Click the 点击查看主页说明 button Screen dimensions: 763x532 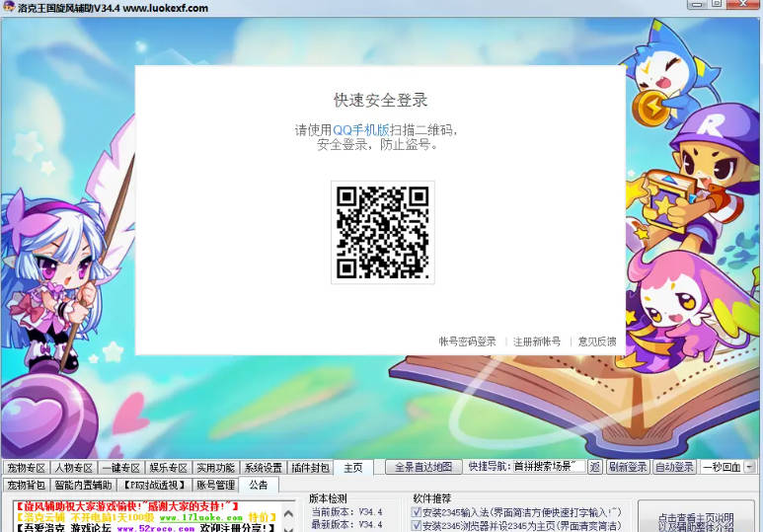(x=696, y=518)
